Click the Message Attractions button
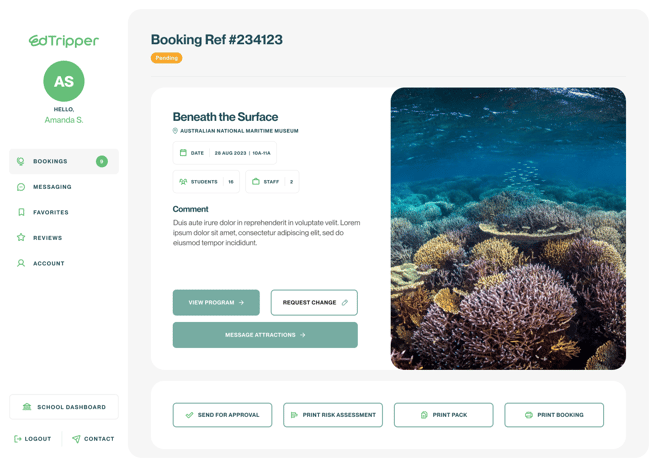Image resolution: width=658 pixels, height=467 pixels. [265, 335]
